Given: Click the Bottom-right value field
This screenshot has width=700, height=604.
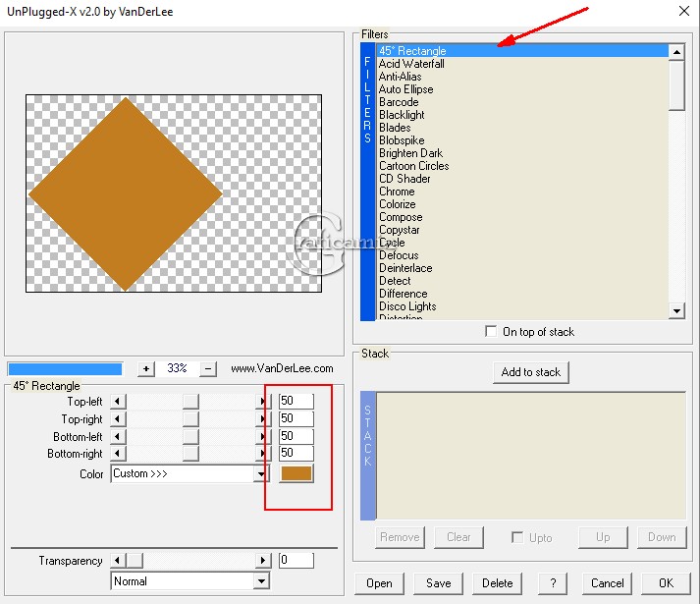Looking at the screenshot, I should click(296, 453).
